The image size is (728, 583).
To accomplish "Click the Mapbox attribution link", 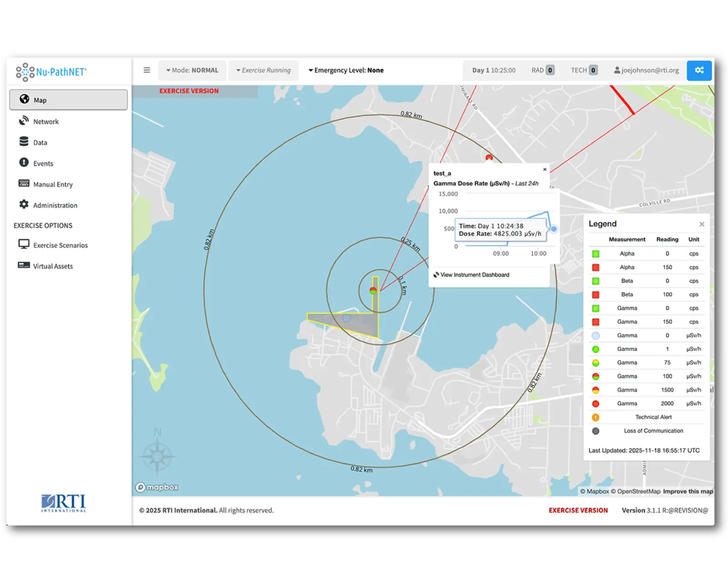I will [595, 492].
